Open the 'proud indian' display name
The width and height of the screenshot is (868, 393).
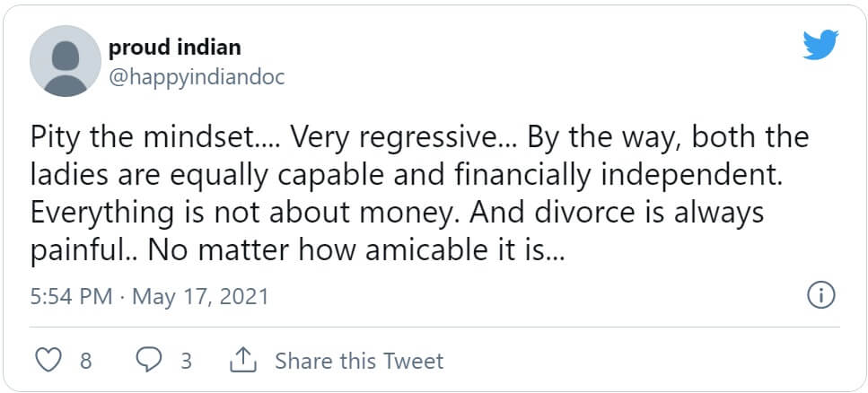click(174, 48)
